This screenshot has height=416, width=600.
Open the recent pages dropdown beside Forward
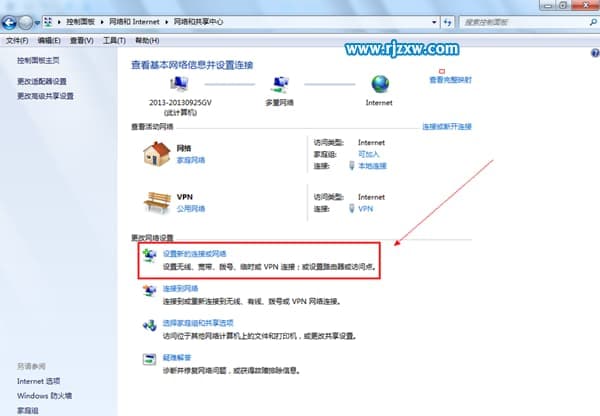37,23
